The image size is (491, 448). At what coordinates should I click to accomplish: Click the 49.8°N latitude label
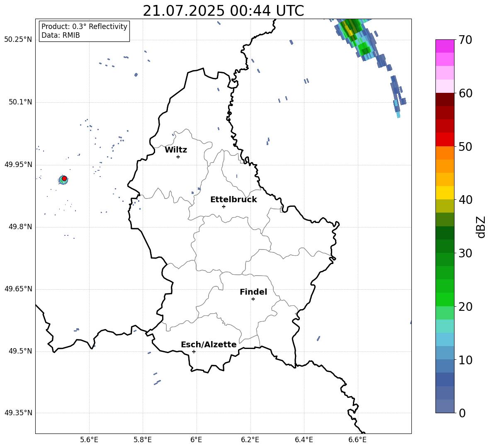[x=20, y=227]
